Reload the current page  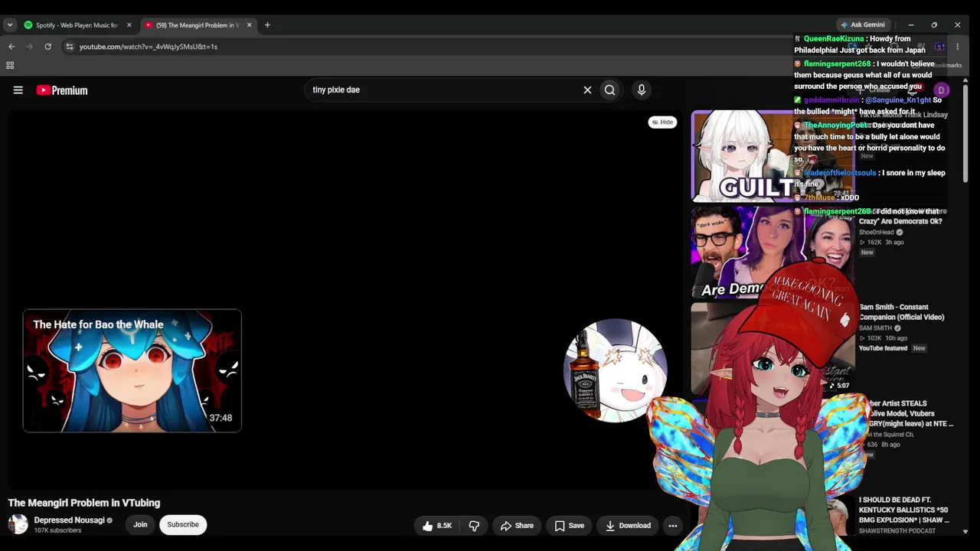47,47
